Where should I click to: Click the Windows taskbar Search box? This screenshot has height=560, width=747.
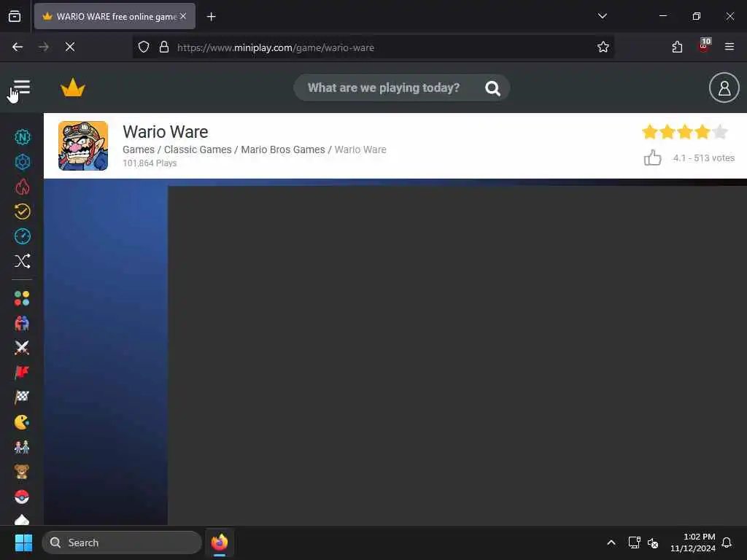[122, 542]
